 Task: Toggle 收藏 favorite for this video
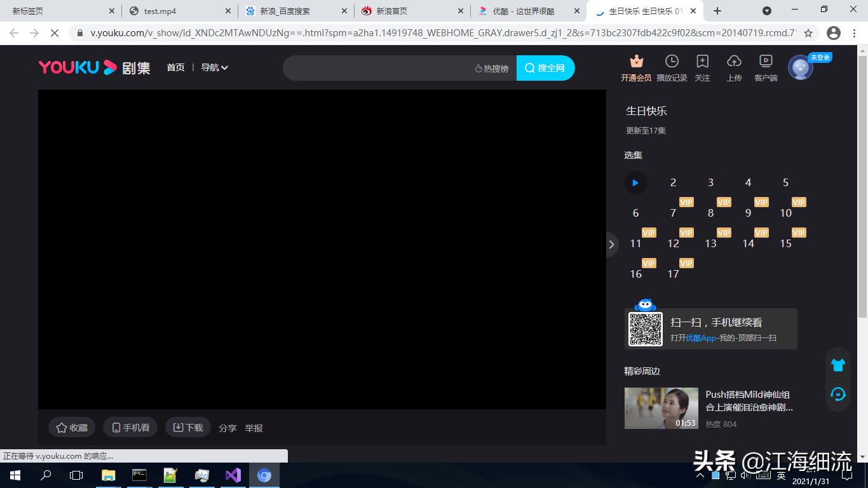72,428
